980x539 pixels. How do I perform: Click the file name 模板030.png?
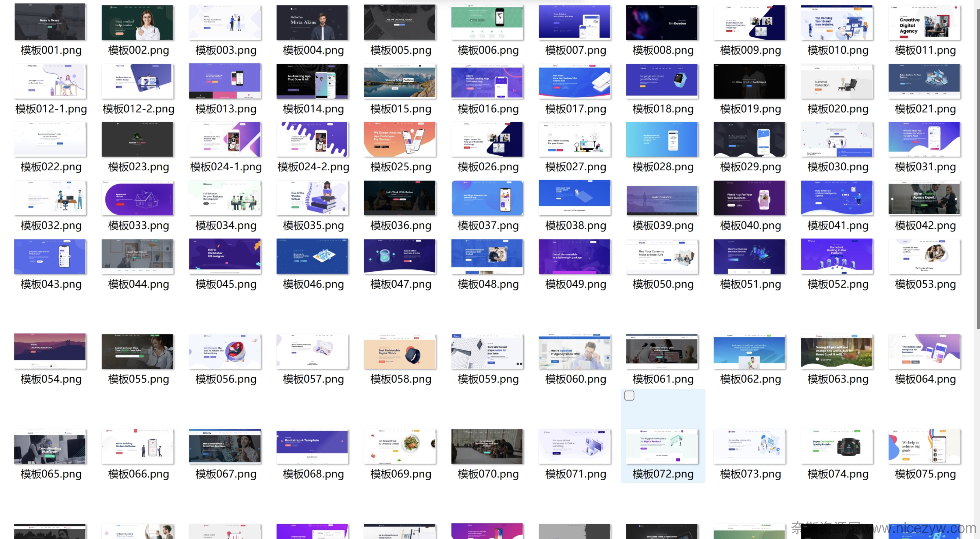(x=838, y=167)
